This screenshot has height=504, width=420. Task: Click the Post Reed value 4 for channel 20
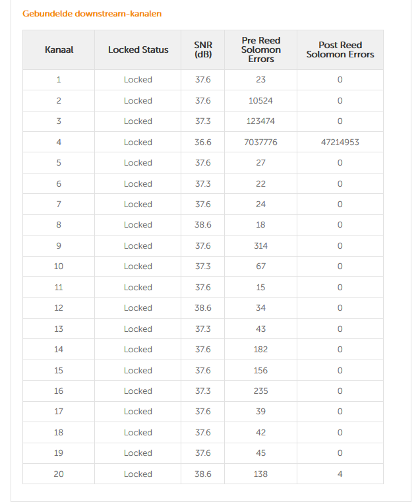340,474
